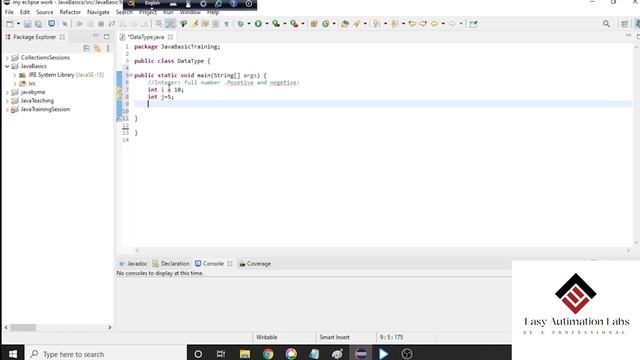Open the Navigate menu
640x360 pixels.
point(98,12)
